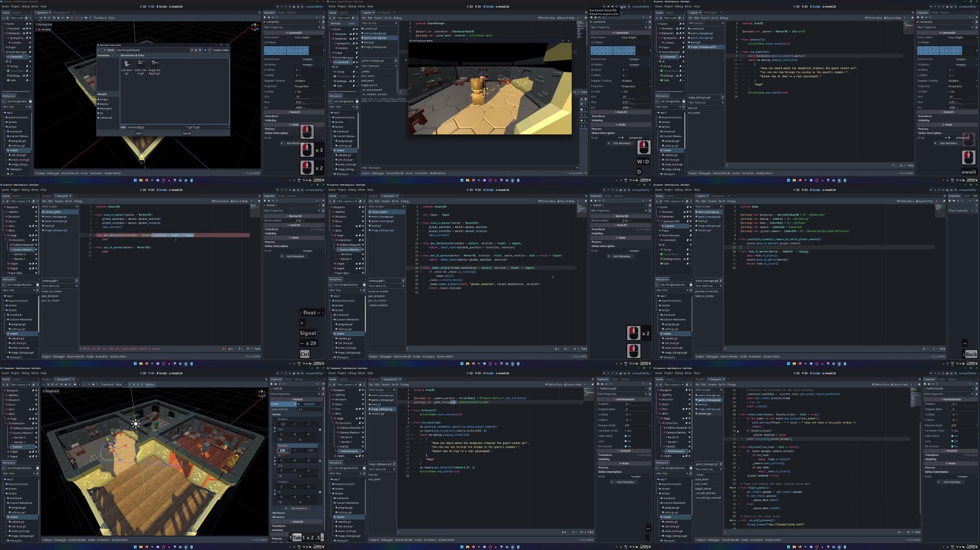Click Online Docs in running-game screenshot
Viewport: 980px width, 550px height.
click(547, 18)
